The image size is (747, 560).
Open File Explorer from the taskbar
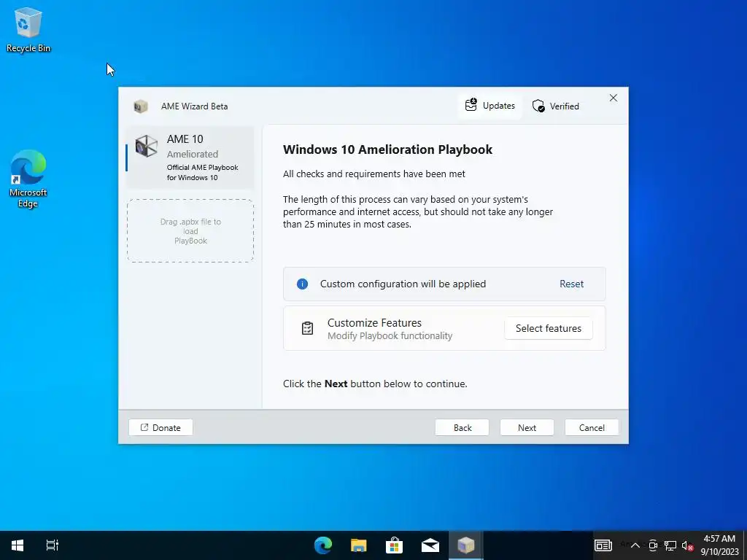point(359,545)
